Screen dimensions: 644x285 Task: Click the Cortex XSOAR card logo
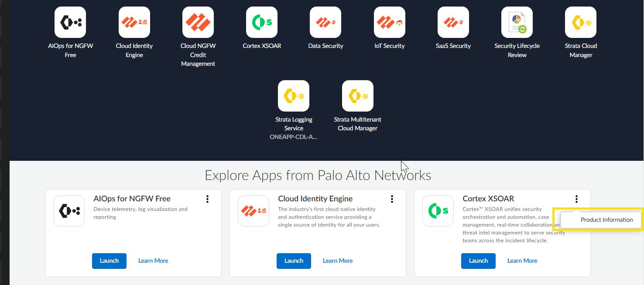tap(438, 211)
